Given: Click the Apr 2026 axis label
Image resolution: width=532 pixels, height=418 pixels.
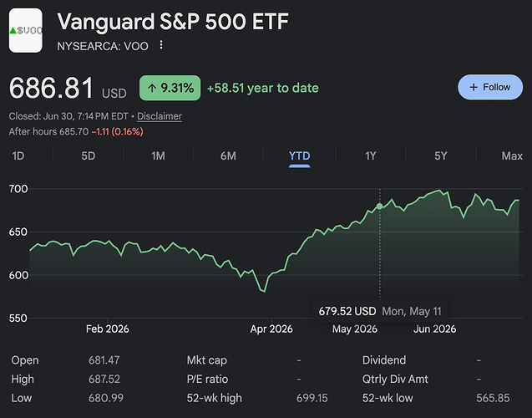Looking at the screenshot, I should 271,329.
